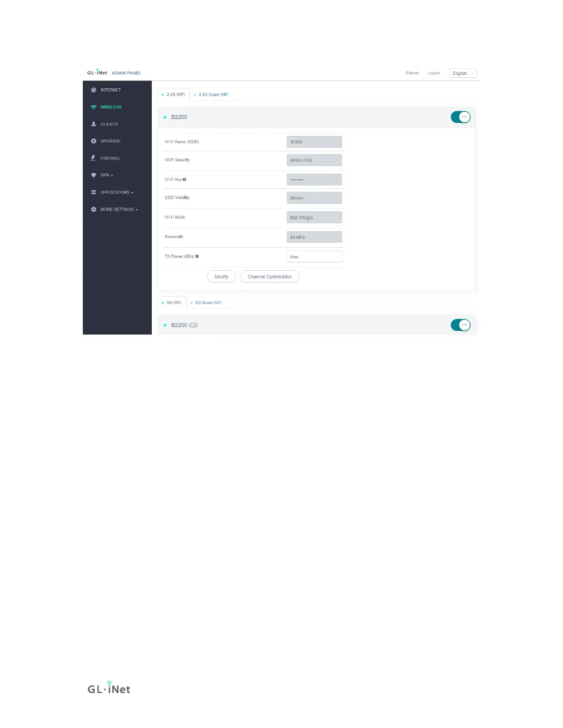This screenshot has height=728, width=563.
Task: Click the GL.iNet logo in the header
Action: coord(97,73)
